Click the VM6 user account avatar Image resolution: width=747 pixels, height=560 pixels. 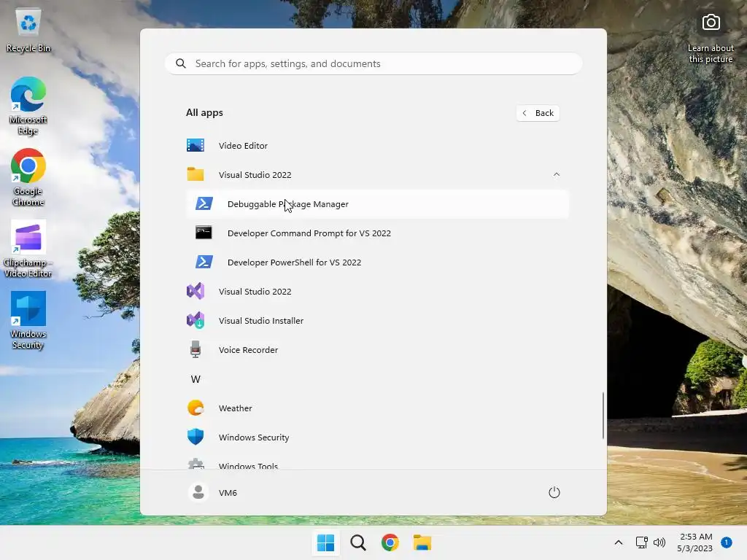pos(198,492)
